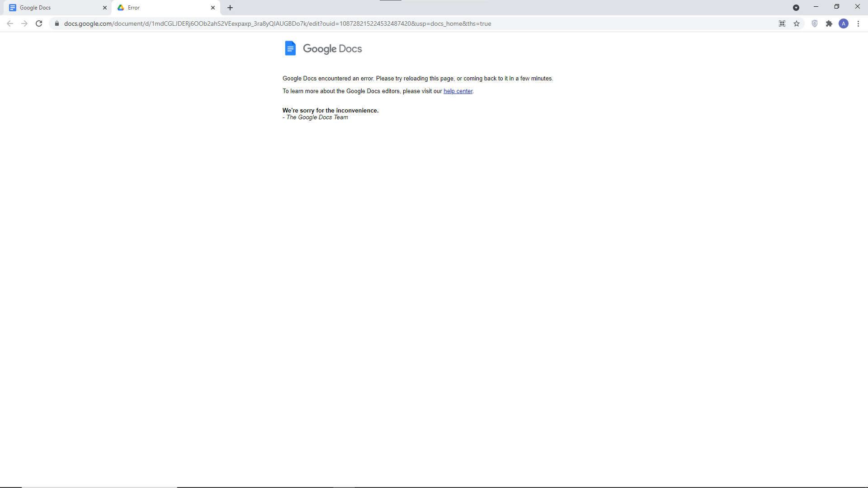The height and width of the screenshot is (488, 868).
Task: Click 'We're sorry for the inconvenience.' text
Action: click(x=330, y=110)
